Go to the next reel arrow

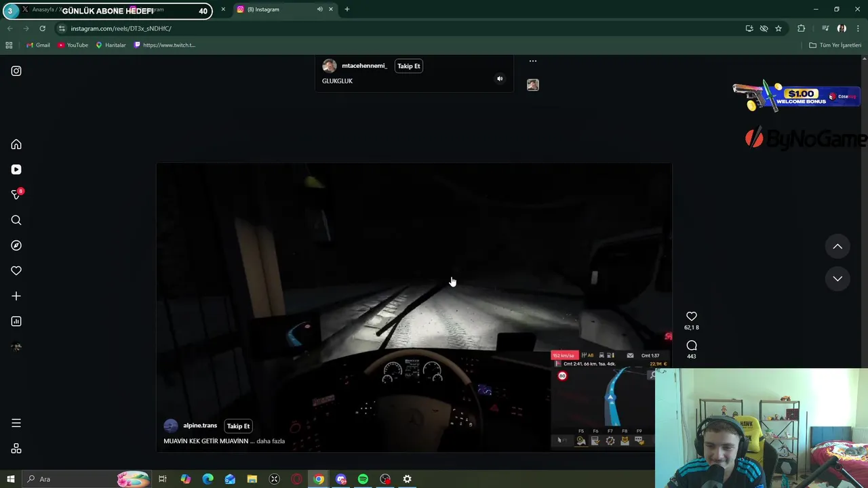click(x=837, y=279)
